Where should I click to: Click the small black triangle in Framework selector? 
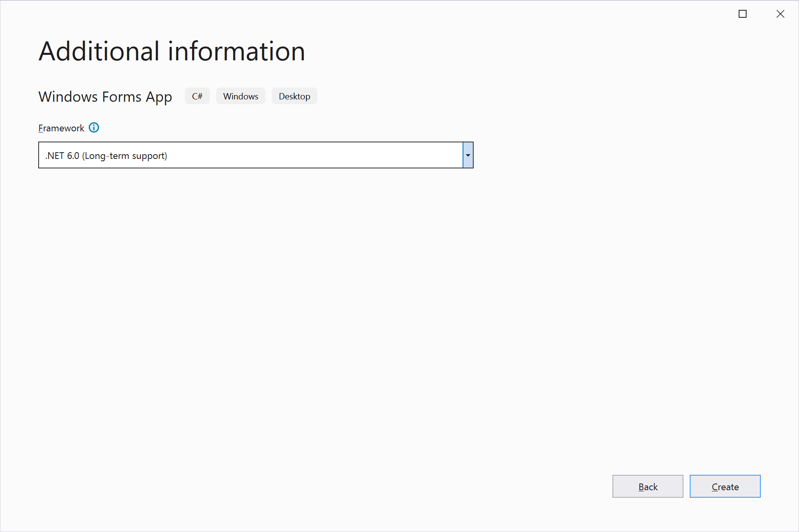coord(468,155)
